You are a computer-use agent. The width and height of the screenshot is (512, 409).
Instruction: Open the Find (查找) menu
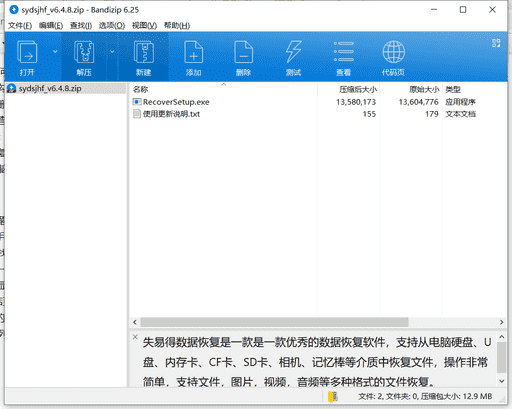pos(81,26)
